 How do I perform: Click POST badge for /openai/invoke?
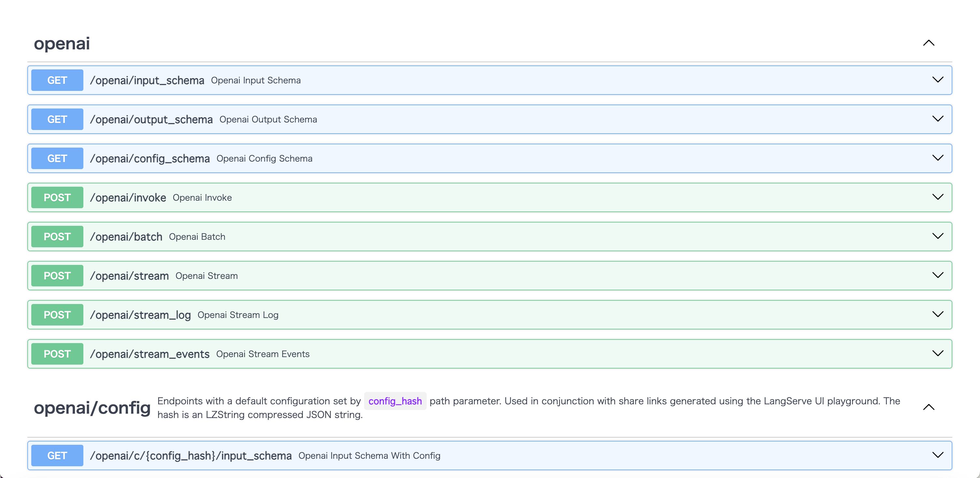(x=57, y=197)
